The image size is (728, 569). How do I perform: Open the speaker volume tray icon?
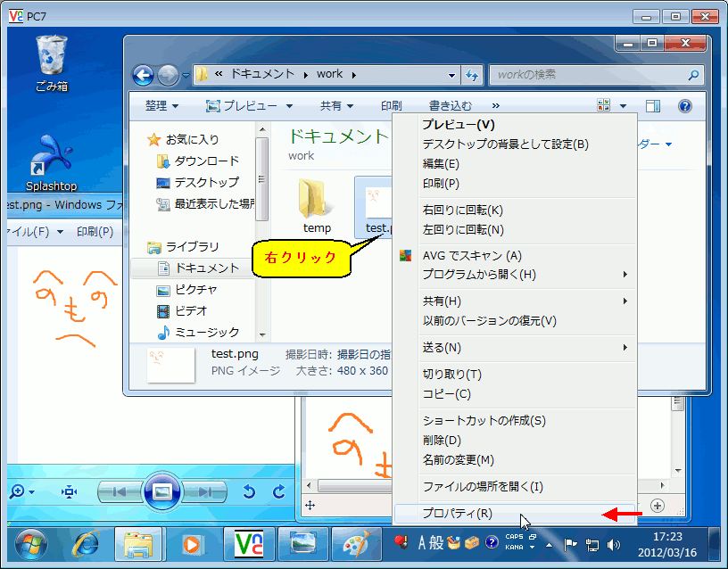click(x=614, y=544)
